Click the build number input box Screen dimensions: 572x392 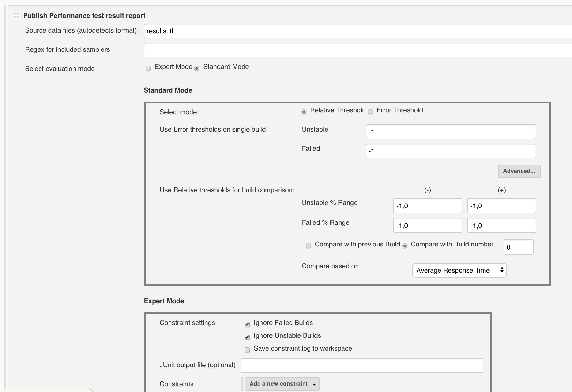[518, 247]
